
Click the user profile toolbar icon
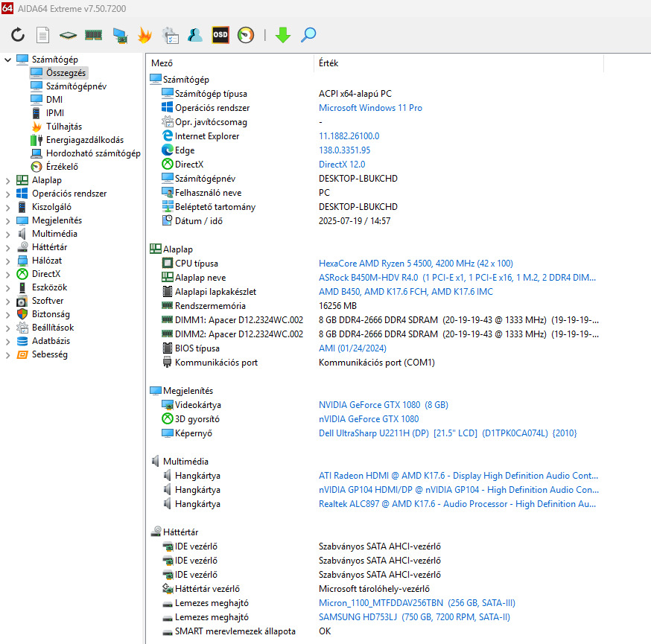point(194,35)
